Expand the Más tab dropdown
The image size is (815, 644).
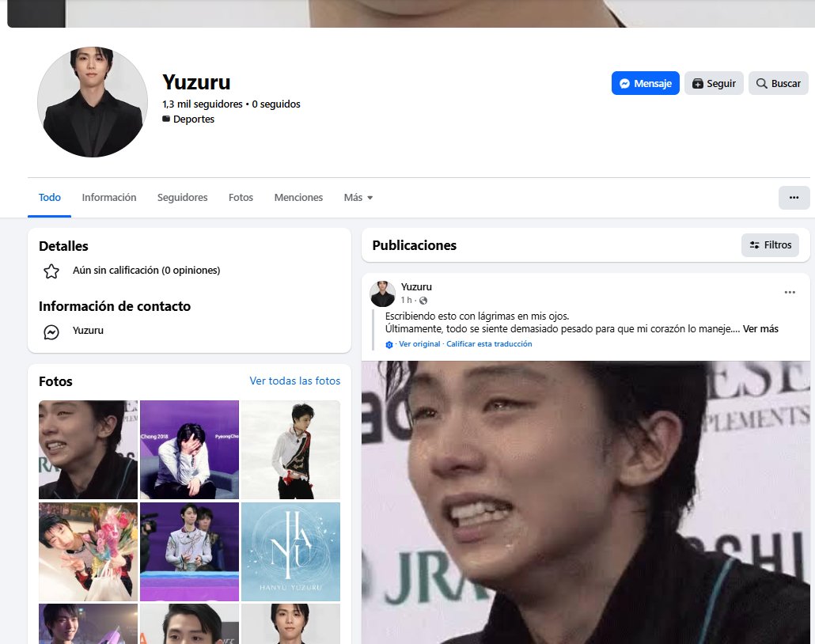pyautogui.click(x=358, y=197)
